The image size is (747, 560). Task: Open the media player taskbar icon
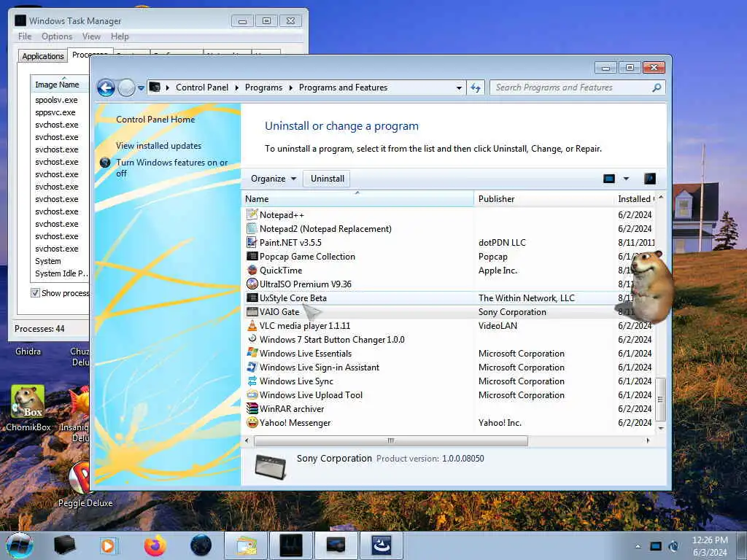108,545
